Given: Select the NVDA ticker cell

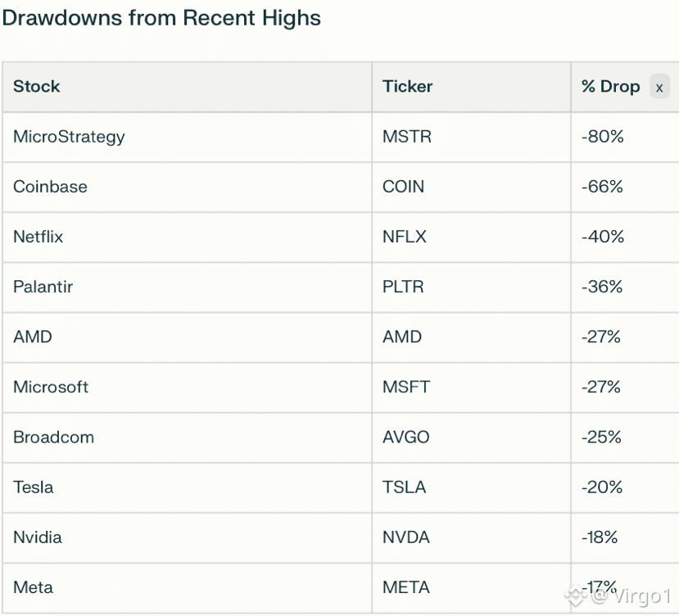Looking at the screenshot, I should (472, 537).
